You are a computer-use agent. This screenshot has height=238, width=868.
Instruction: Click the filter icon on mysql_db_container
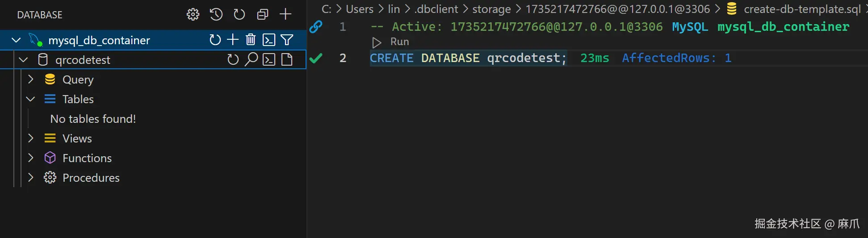point(287,40)
